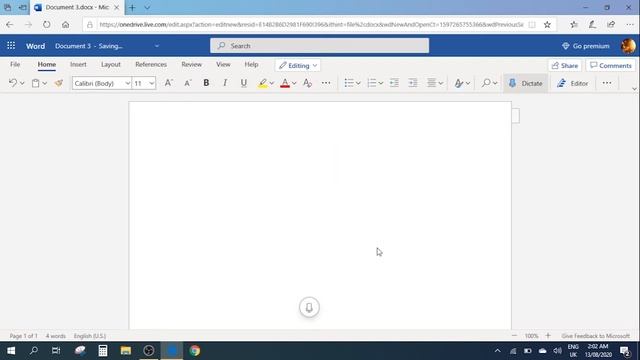Expand the Paste options dropdown arrow
The width and height of the screenshot is (640, 360).
pyautogui.click(x=44, y=83)
